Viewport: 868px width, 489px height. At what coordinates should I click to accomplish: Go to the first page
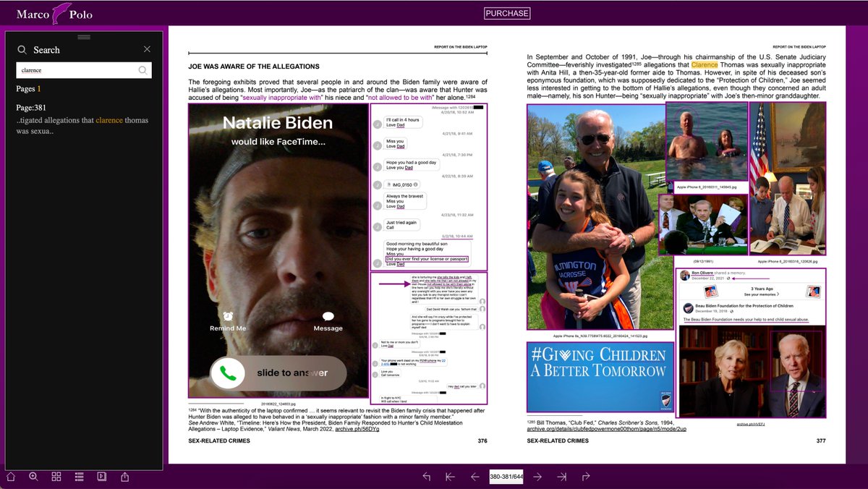pos(450,477)
